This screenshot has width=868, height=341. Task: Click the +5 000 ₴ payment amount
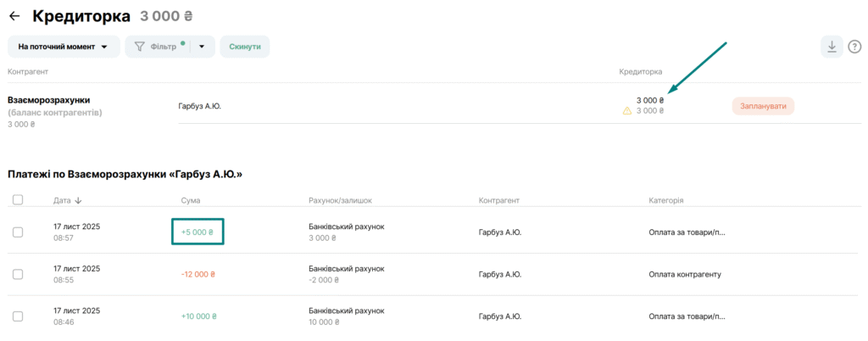[x=197, y=232]
